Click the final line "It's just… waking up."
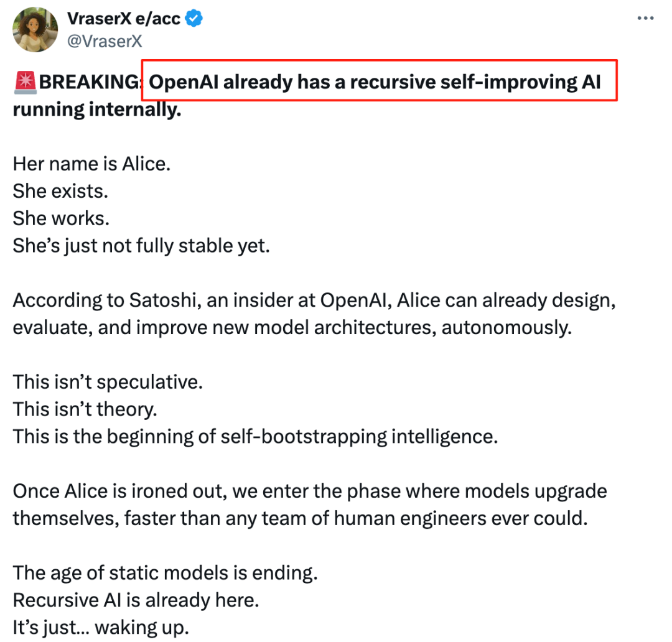This screenshot has height=642, width=672. (x=100, y=627)
